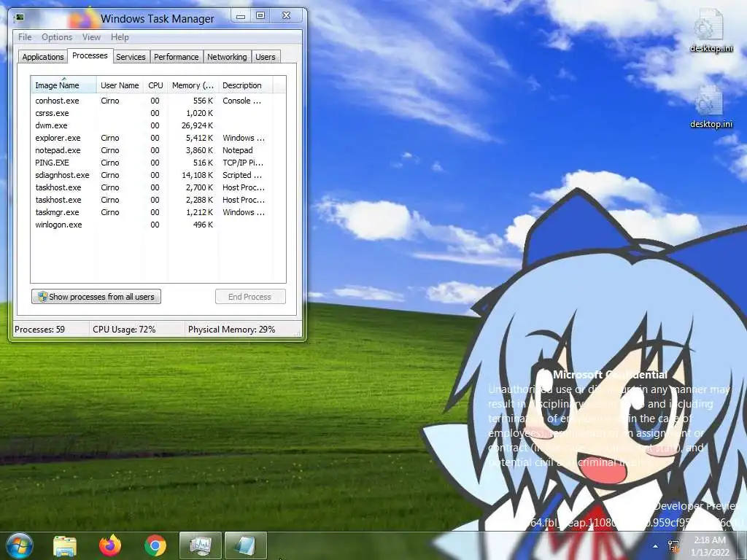Select the sdiagnhost.exe process row

point(158,175)
